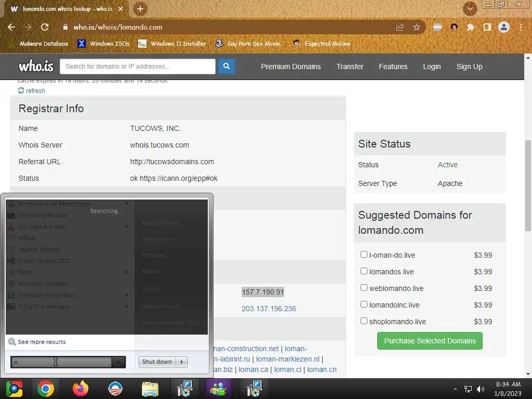Click the address bar URL
This screenshot has height=399, width=532.
tap(118, 27)
